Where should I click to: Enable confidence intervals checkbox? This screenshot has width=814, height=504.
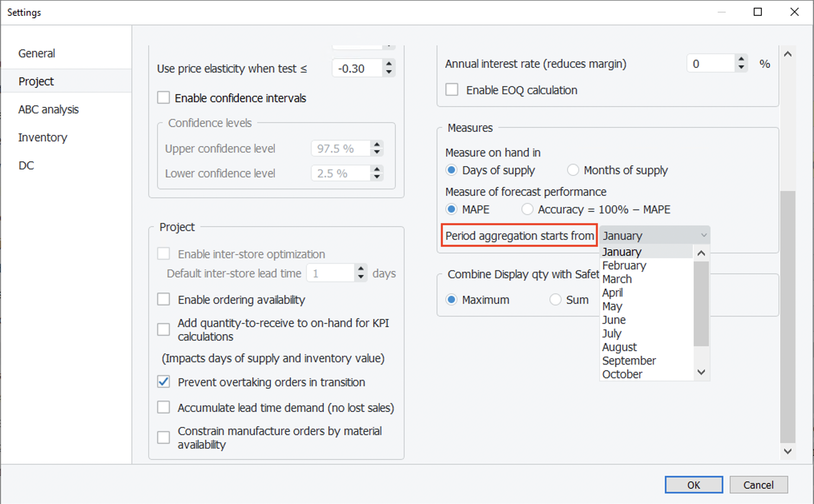(x=163, y=98)
